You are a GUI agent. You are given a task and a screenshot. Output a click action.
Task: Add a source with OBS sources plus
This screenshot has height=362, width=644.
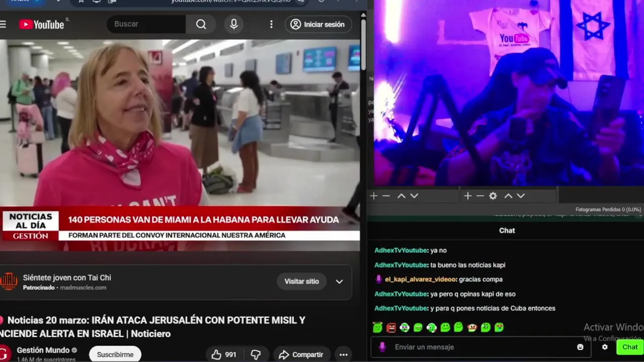(468, 196)
